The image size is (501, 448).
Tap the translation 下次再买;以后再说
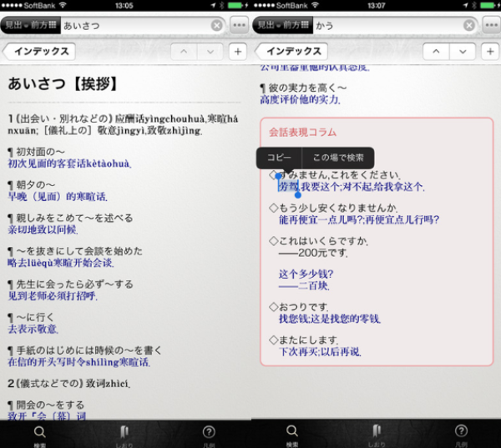[320, 351]
